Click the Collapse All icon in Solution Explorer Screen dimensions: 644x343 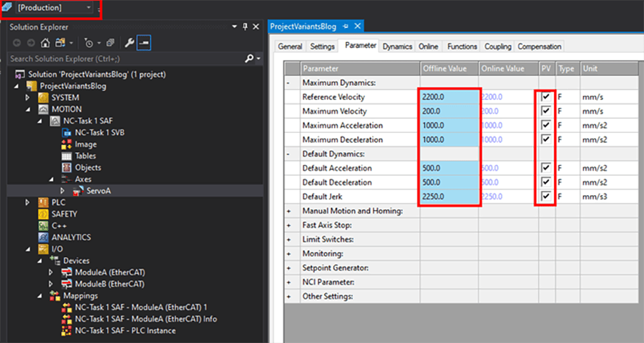pos(110,43)
